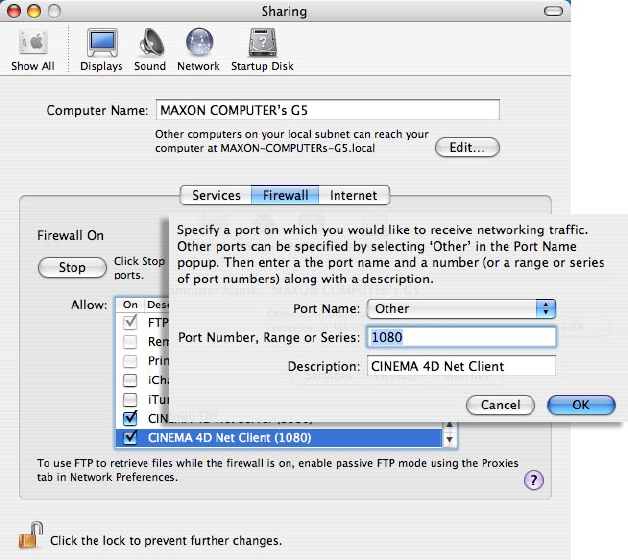Uncheck CINEMA 4D Net Client (1080) checkbox
The width and height of the screenshot is (628, 560).
coord(130,437)
